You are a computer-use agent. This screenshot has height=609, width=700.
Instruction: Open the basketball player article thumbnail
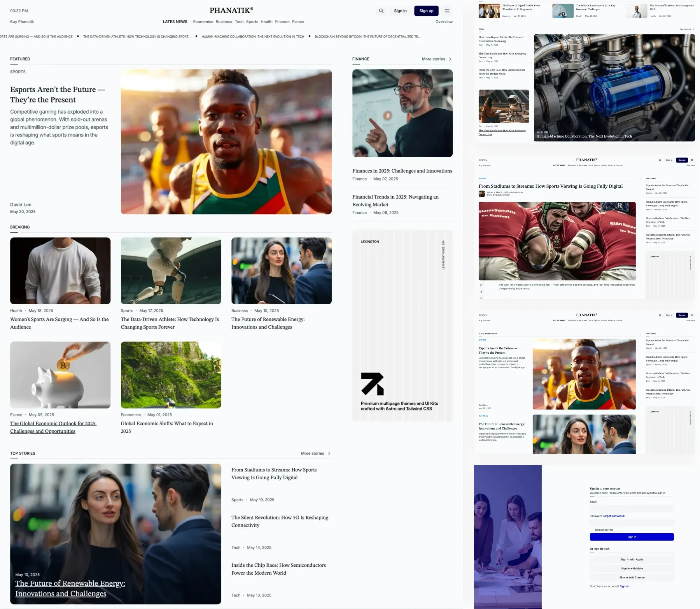[x=60, y=271]
